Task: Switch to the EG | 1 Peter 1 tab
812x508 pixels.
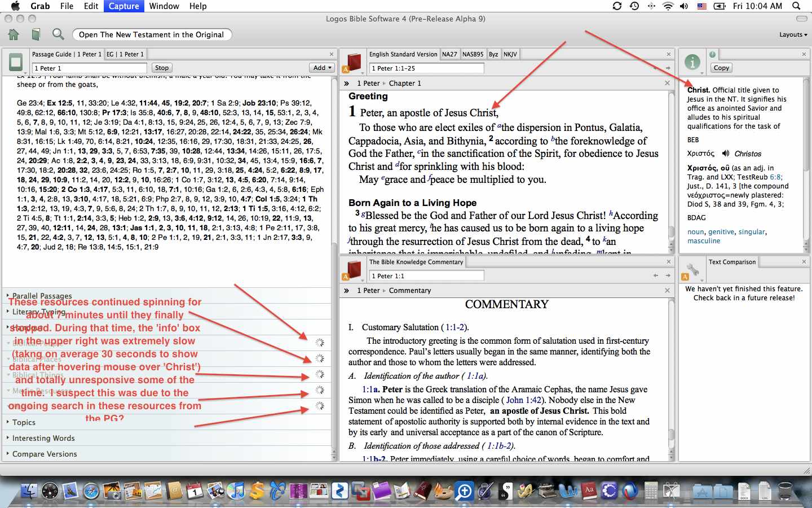Action: [x=125, y=54]
